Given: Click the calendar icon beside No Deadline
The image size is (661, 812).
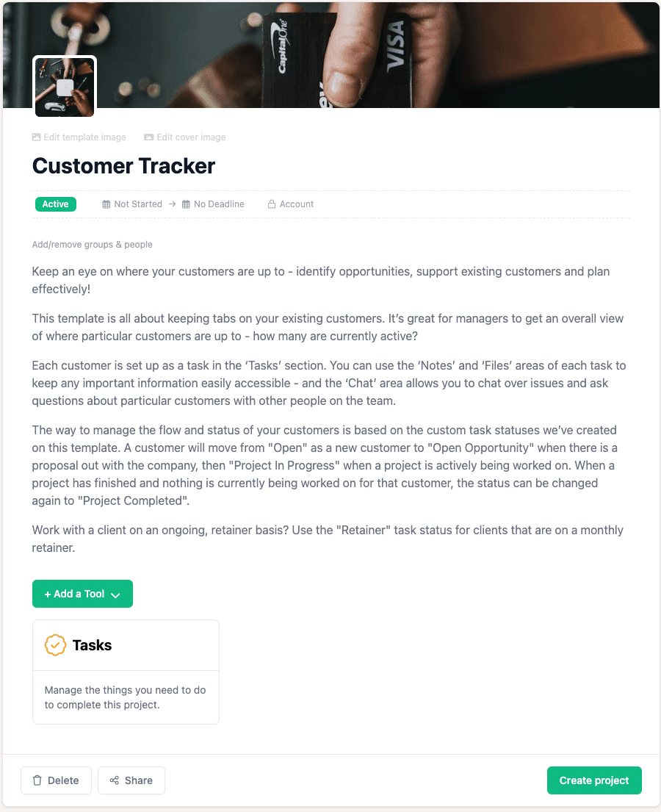Looking at the screenshot, I should [x=186, y=204].
